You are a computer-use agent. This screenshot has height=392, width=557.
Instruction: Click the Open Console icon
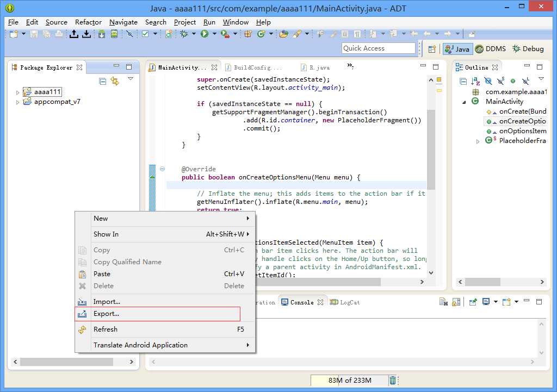point(506,302)
